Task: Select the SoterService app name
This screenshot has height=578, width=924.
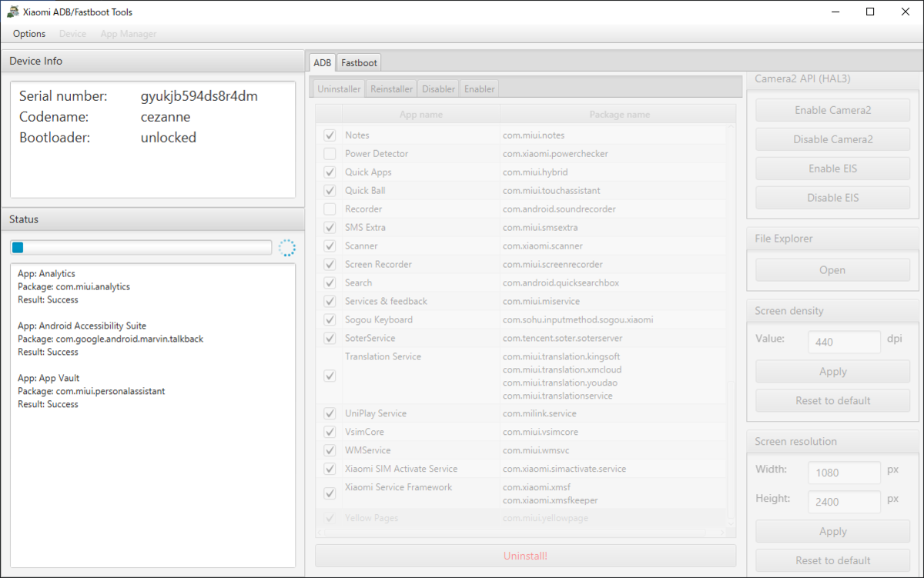Action: [370, 338]
